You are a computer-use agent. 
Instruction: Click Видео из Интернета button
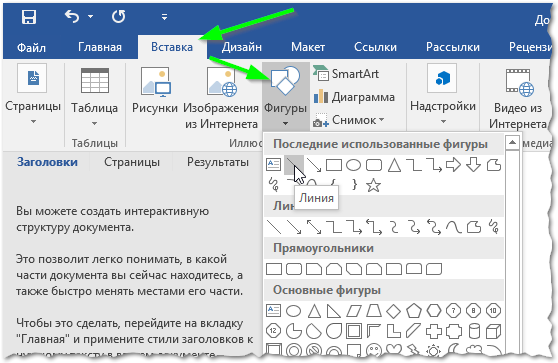518,98
